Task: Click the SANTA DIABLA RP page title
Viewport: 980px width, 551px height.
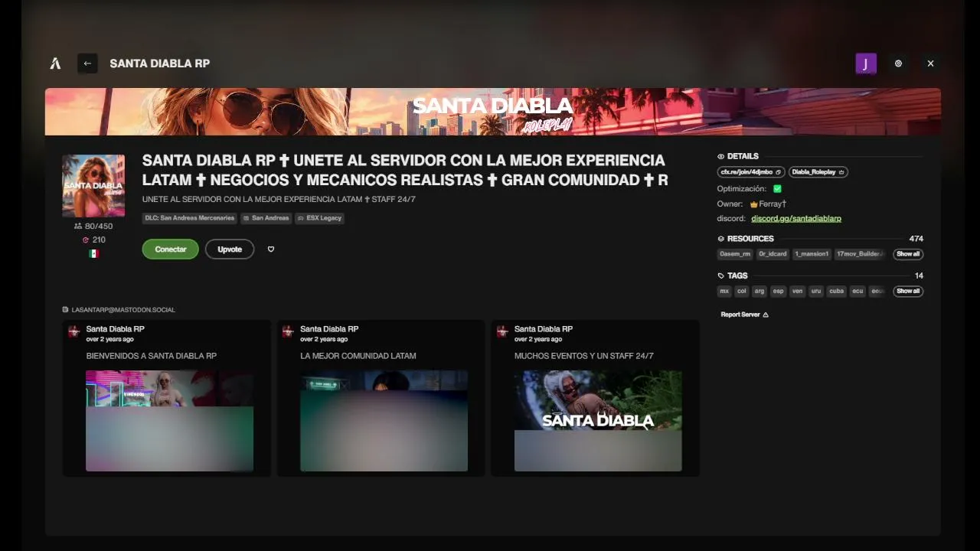Action: pos(160,64)
